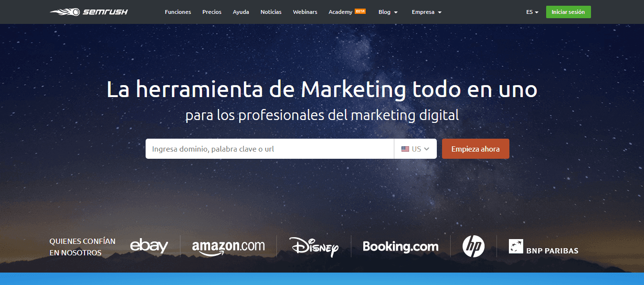Open the Precios menu item

tap(212, 12)
